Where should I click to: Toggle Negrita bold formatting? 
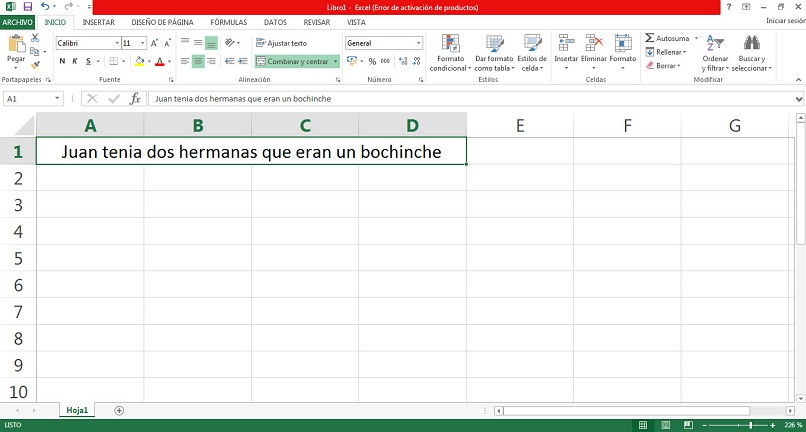pyautogui.click(x=62, y=61)
